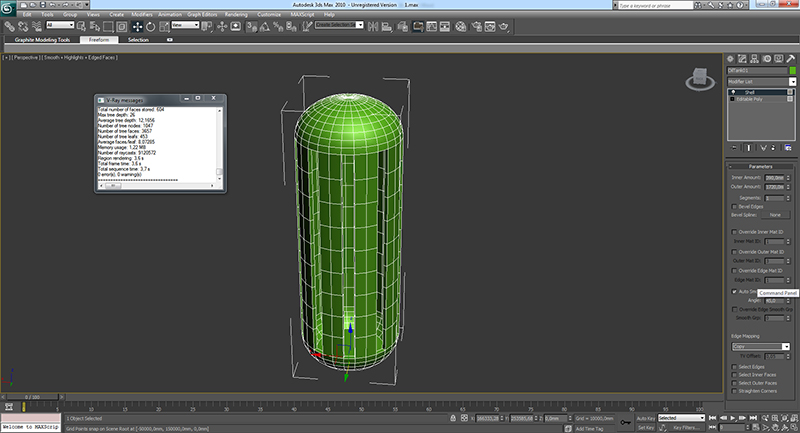
Task: Open the Modify tab of command panel
Action: click(742, 59)
